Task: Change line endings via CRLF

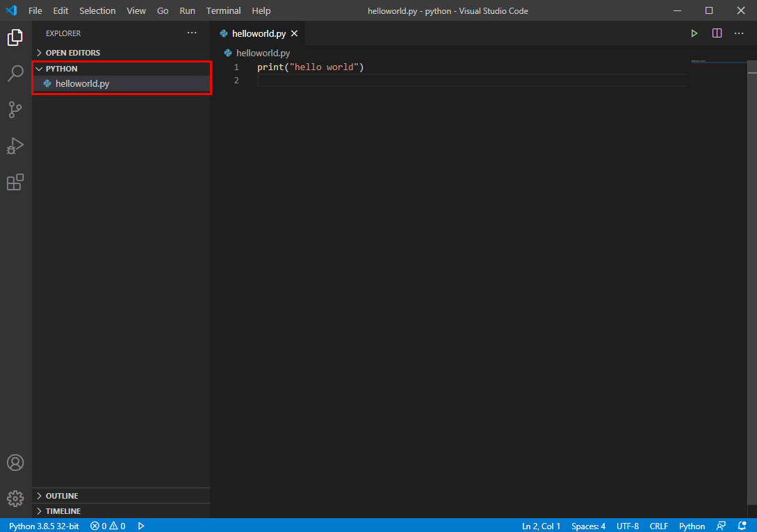Action: [x=659, y=526]
